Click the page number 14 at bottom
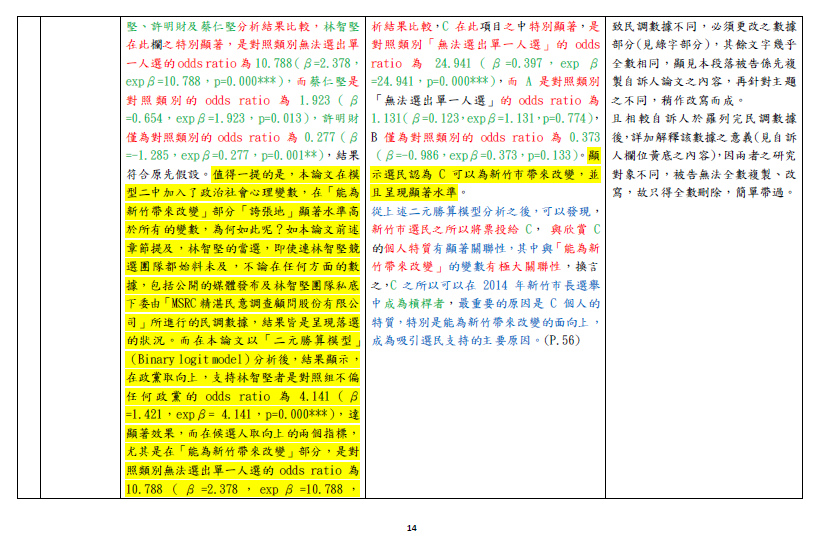 (411, 529)
